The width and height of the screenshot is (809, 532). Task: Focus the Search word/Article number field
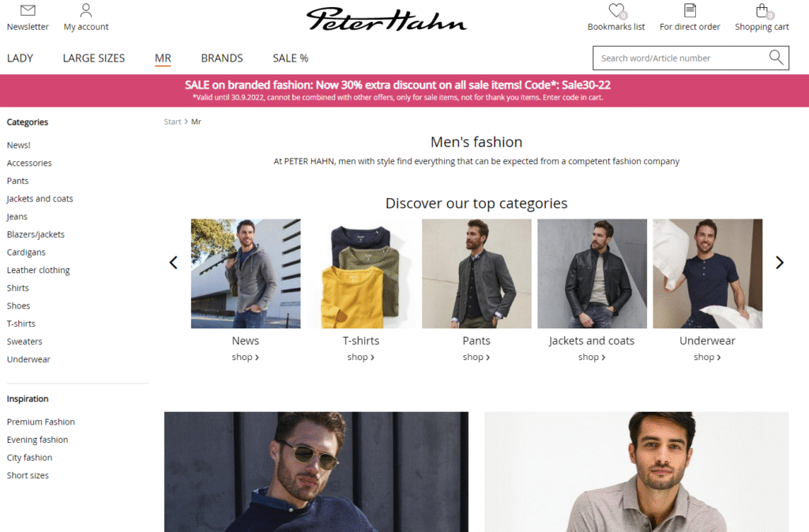[681, 58]
